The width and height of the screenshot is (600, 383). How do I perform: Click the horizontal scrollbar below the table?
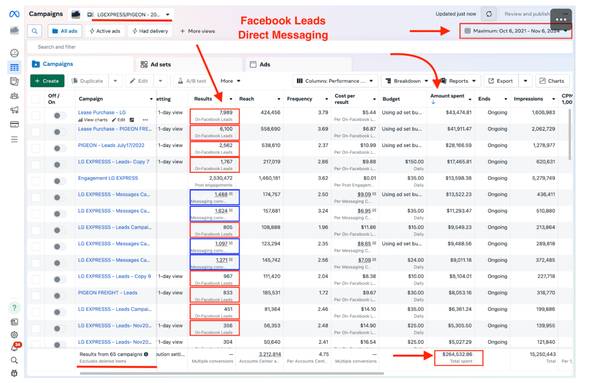232,373
